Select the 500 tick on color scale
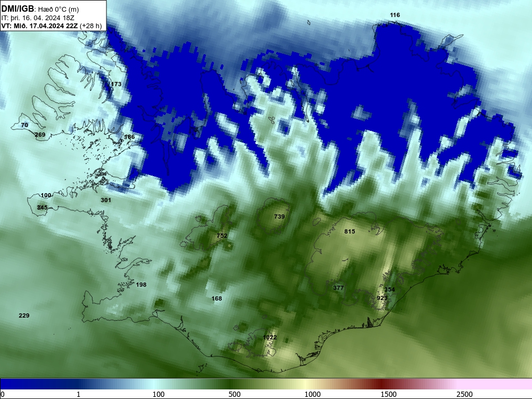 [x=235, y=394]
